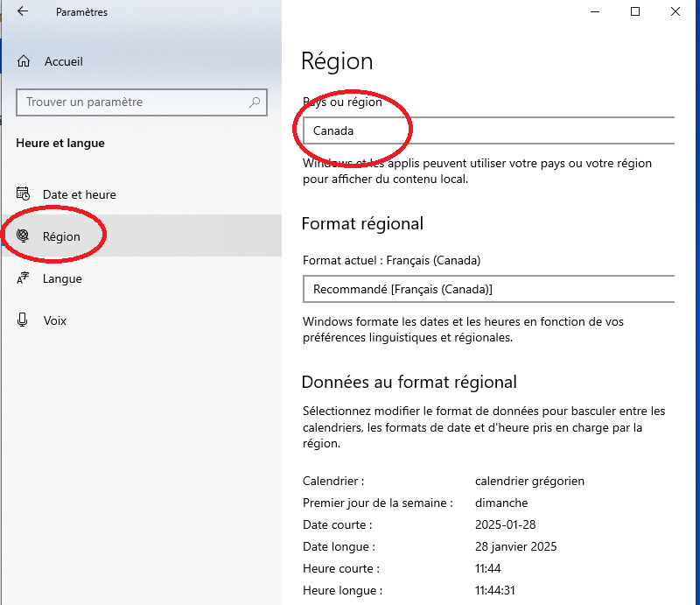
Task: Open the Canada country dropdown
Action: pyautogui.click(x=488, y=130)
